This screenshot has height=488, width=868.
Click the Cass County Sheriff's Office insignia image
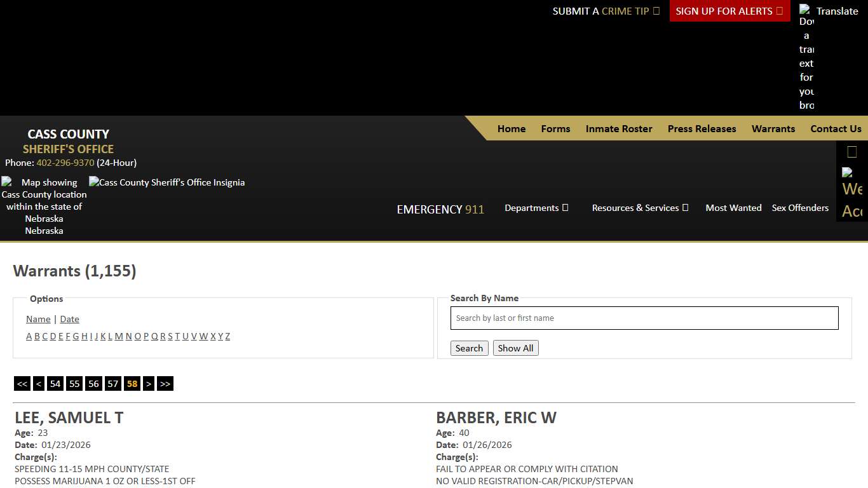click(x=166, y=182)
